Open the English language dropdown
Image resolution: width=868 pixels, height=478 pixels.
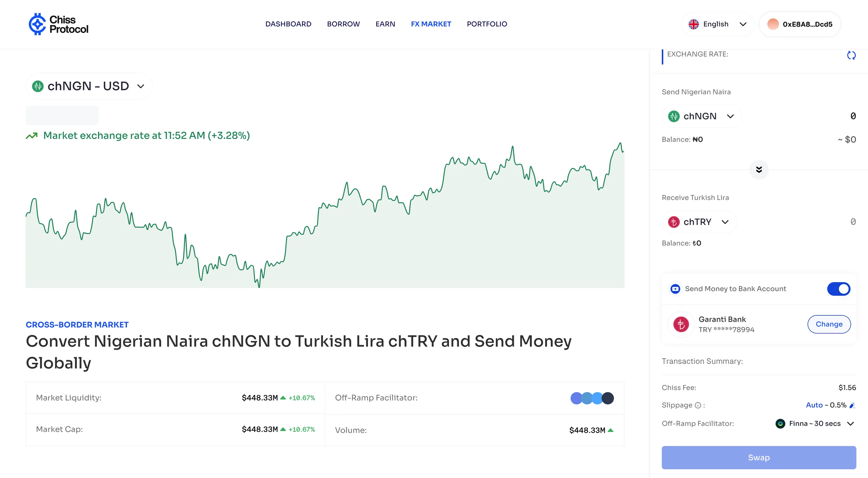tap(717, 24)
